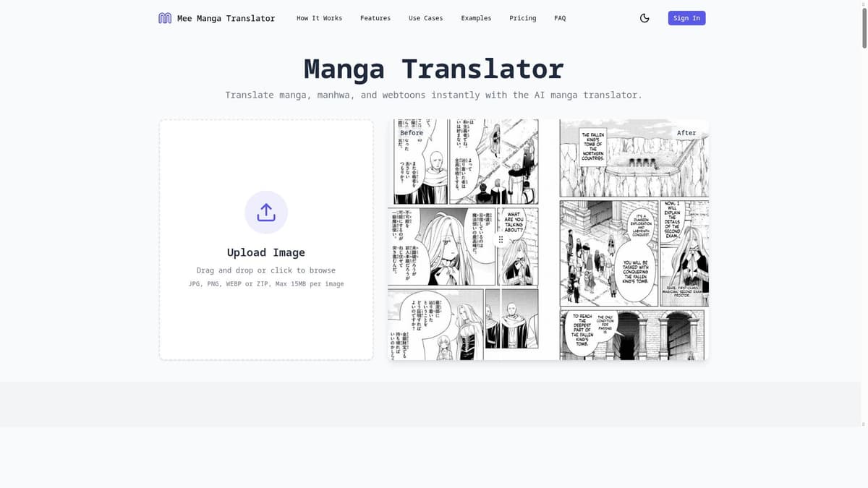
Task: View the Examples page
Action: 475,18
